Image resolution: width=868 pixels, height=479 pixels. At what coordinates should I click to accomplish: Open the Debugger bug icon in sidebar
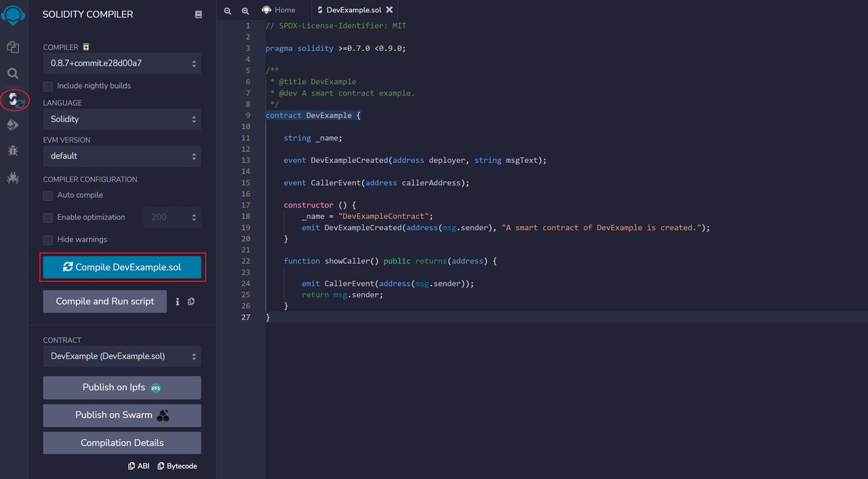click(13, 151)
